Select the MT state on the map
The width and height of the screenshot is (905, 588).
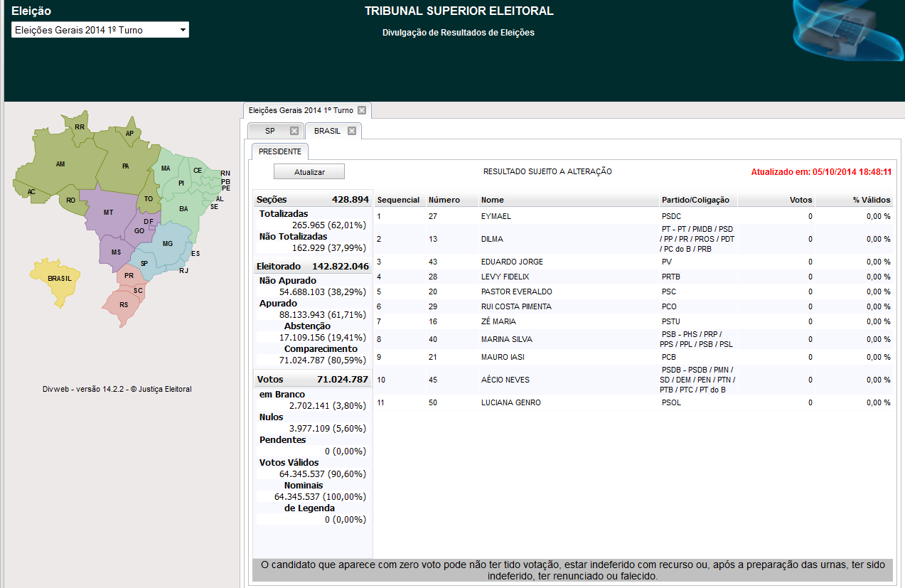click(x=108, y=213)
